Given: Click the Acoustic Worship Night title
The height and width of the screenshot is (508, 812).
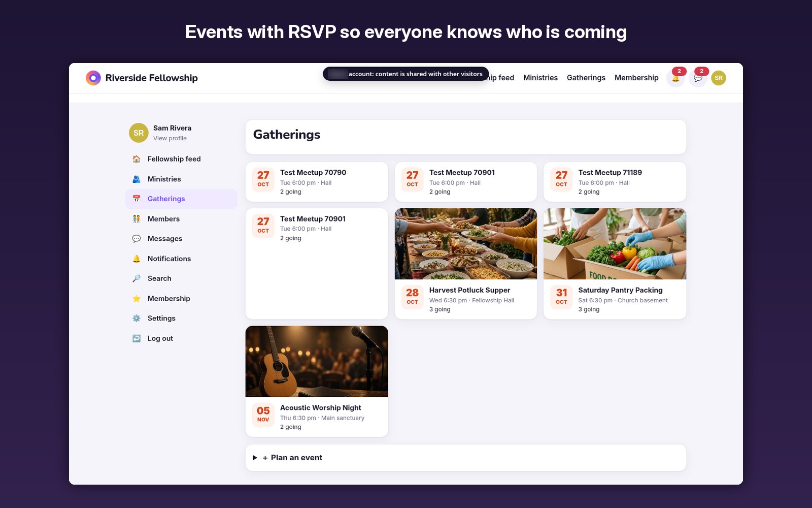Looking at the screenshot, I should tap(321, 408).
